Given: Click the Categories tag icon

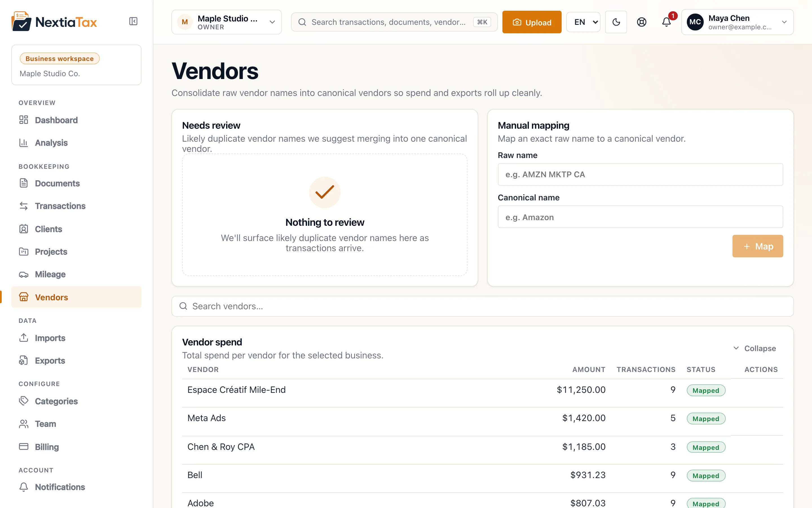Looking at the screenshot, I should (23, 401).
